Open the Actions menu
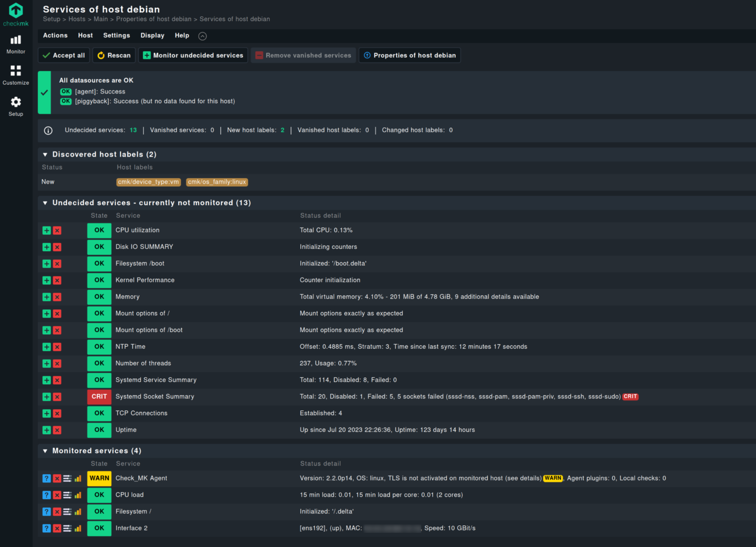The height and width of the screenshot is (547, 756). pos(55,35)
